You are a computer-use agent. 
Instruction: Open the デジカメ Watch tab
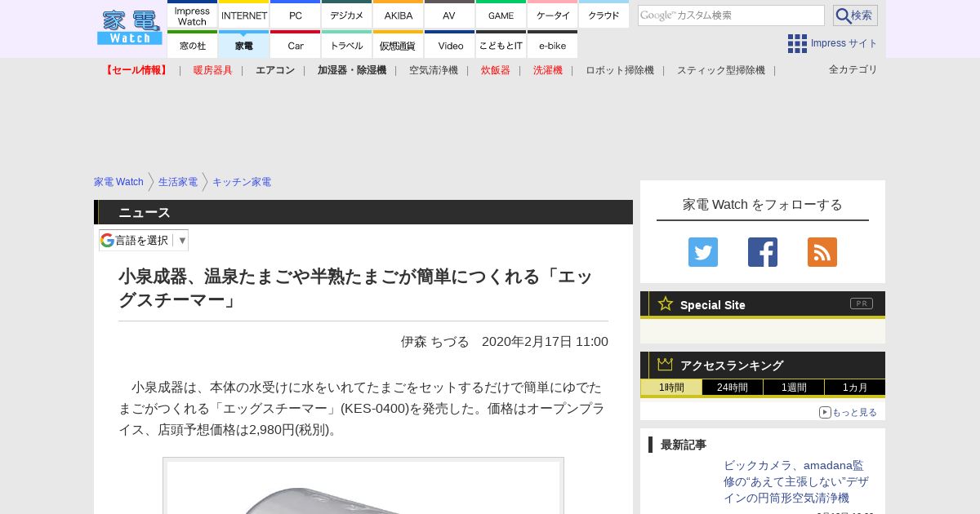[x=347, y=15]
